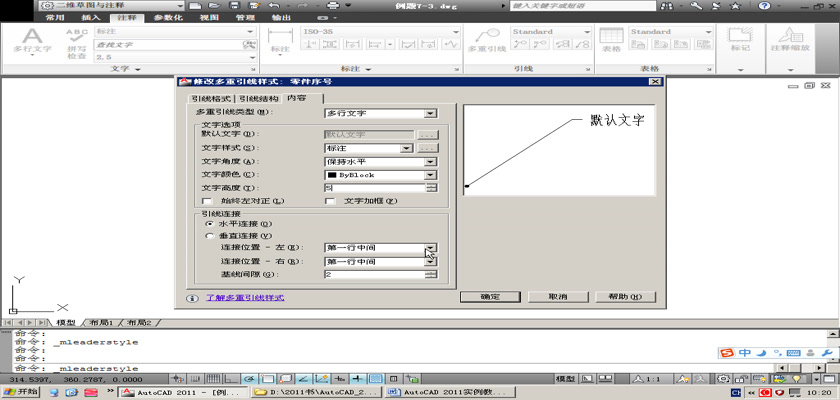The width and height of the screenshot is (840, 400).
Task: Open the Help question mark icon
Action: [764, 6]
